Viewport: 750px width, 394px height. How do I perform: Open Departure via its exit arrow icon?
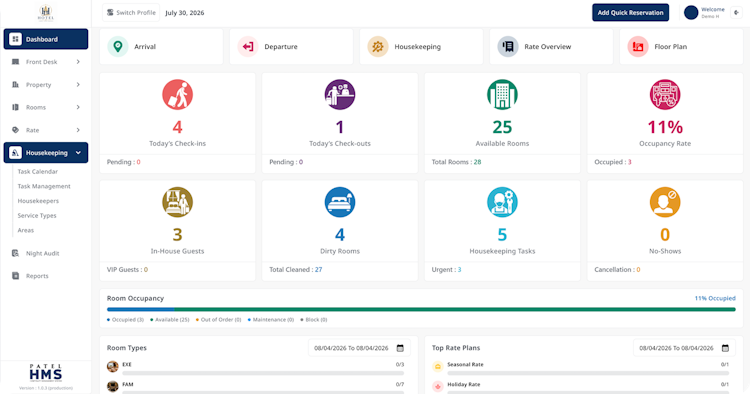coord(248,46)
